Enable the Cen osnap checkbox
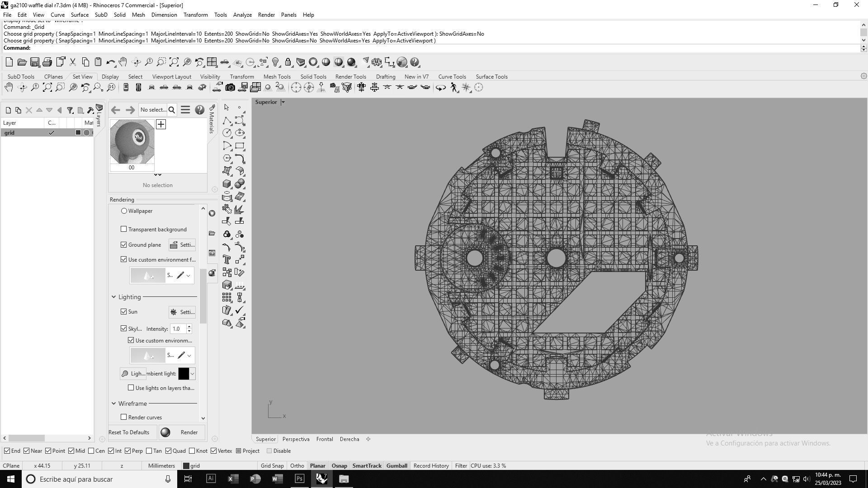 pyautogui.click(x=91, y=451)
